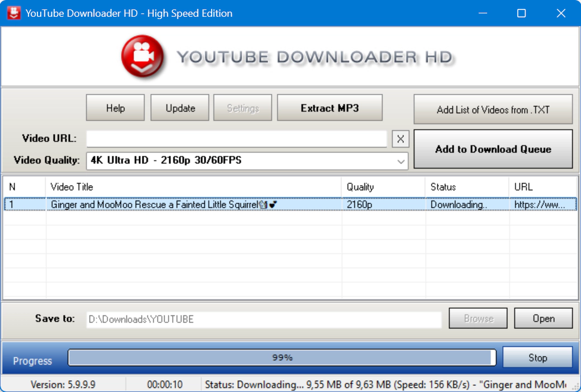Stop the current download
This screenshot has height=392, width=581.
coord(537,357)
